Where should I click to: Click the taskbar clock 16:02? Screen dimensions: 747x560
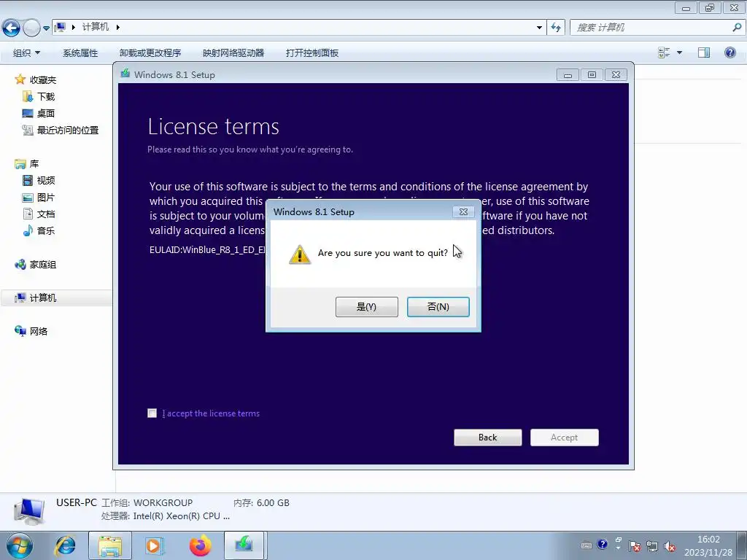(708, 540)
